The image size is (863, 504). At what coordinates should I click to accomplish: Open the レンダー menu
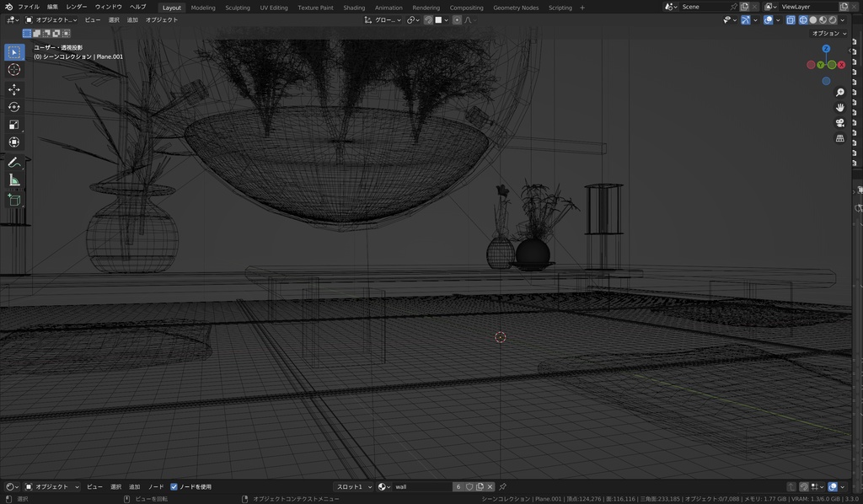[x=77, y=7]
